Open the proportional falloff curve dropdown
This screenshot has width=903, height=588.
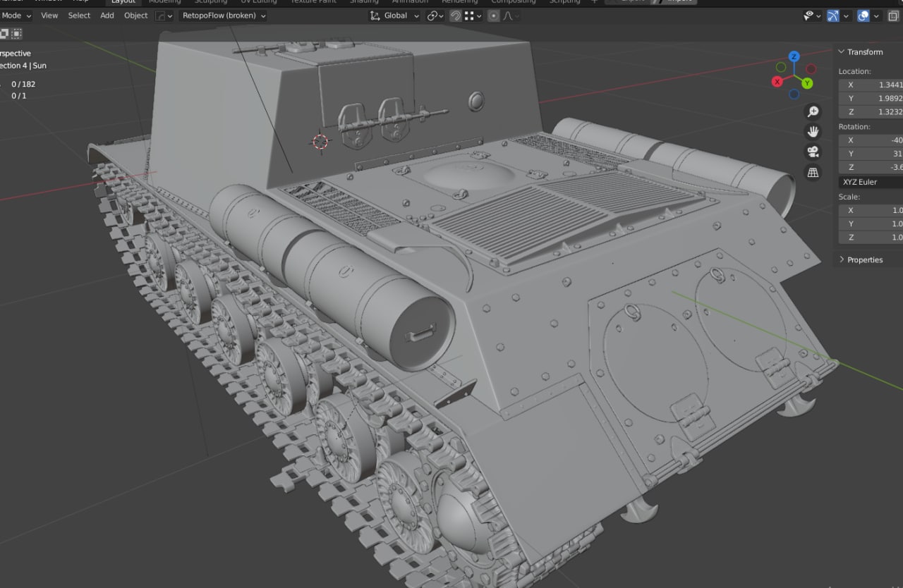click(511, 16)
